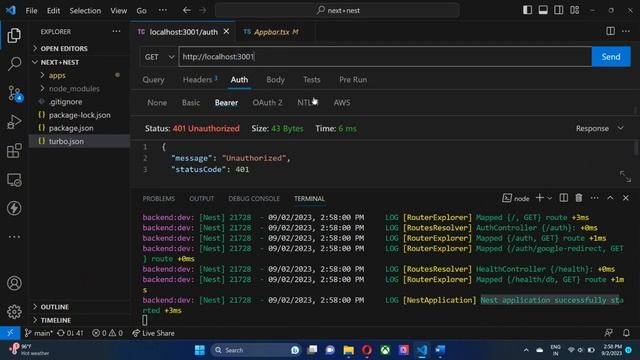Screen dimensions: 640x360
Task: Split the terminal
Action: pos(563,198)
